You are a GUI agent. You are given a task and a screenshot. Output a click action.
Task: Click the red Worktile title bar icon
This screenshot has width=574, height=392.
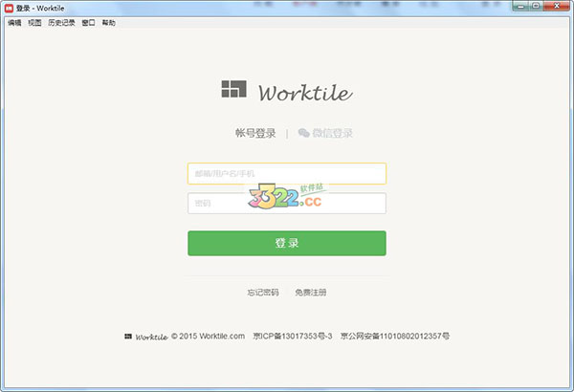pos(9,8)
